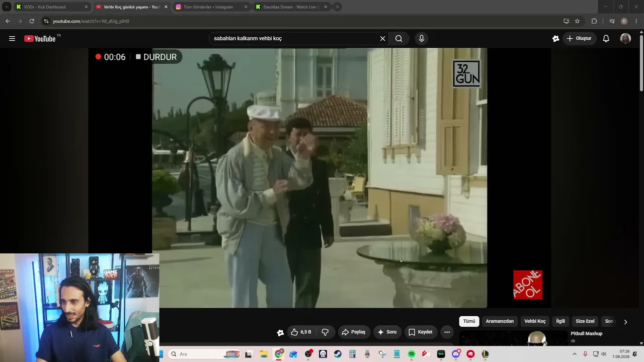
Task: Expand the Chrome tab search dropdown
Action: pos(7,7)
